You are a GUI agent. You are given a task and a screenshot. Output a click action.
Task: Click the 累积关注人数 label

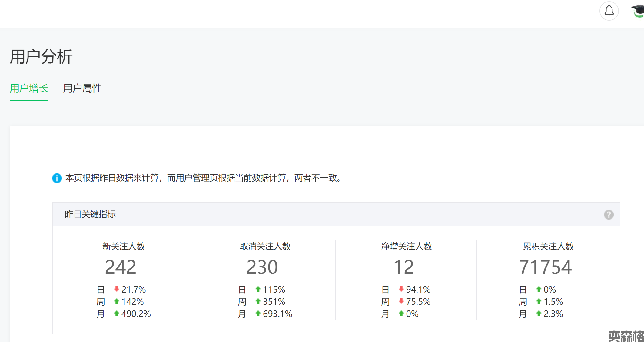[x=548, y=246]
